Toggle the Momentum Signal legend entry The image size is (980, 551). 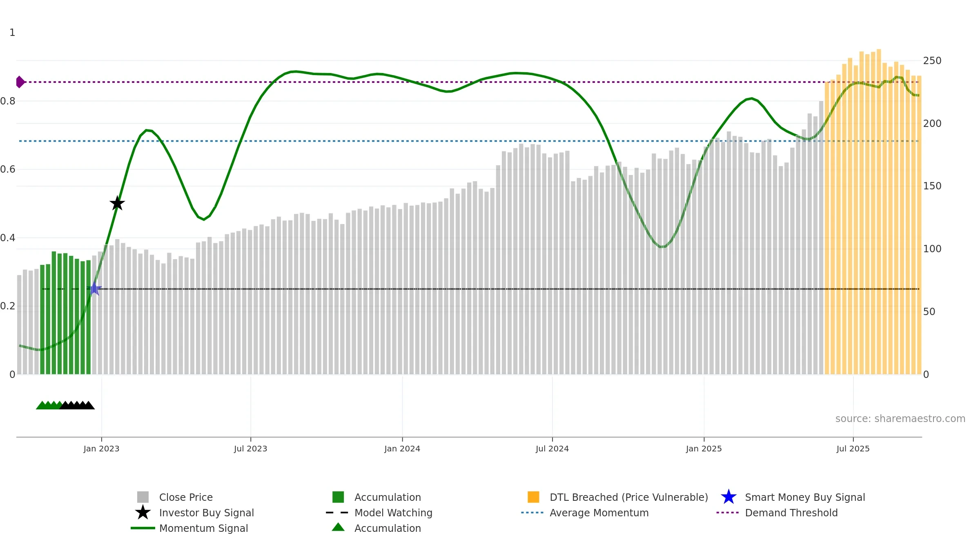pyautogui.click(x=203, y=528)
